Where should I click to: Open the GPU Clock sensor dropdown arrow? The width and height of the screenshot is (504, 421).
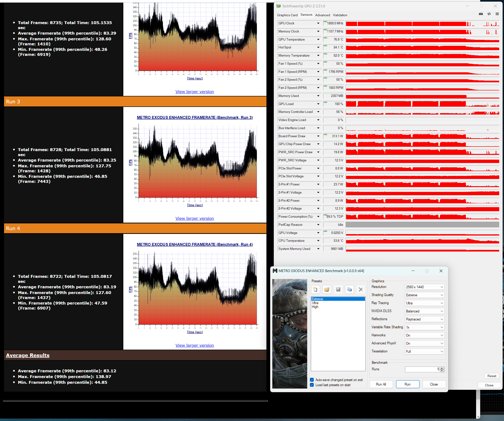(x=318, y=23)
